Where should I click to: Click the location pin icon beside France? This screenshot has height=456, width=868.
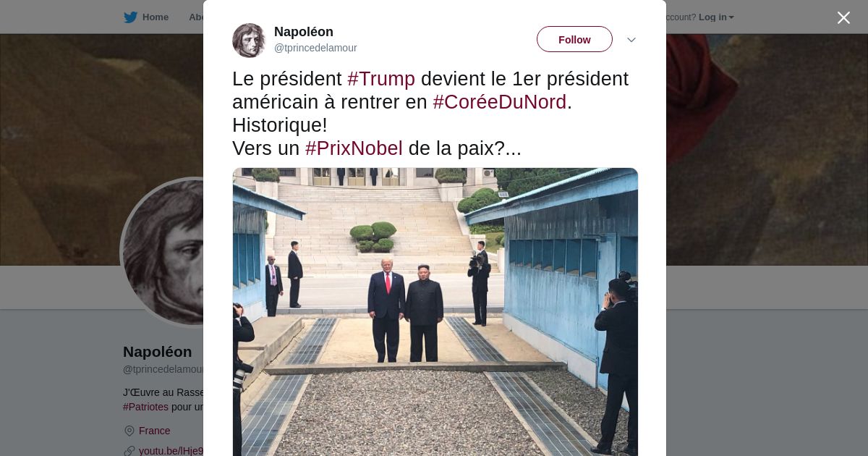coord(129,431)
